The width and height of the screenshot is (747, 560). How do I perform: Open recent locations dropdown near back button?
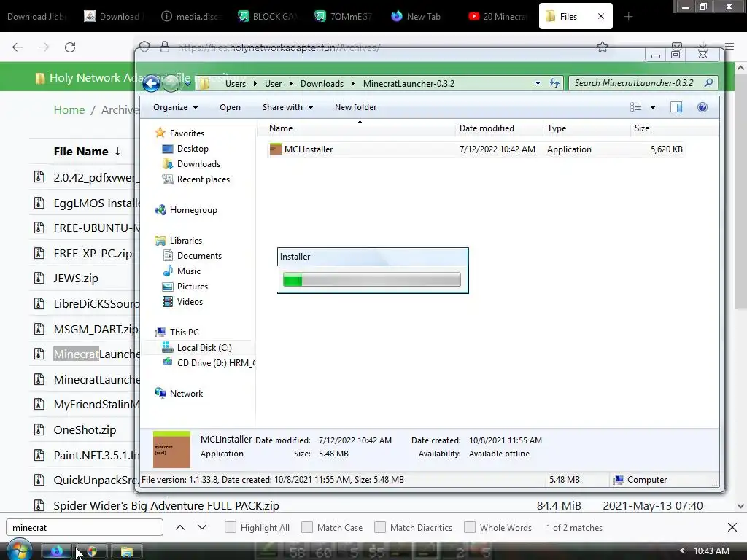click(187, 83)
